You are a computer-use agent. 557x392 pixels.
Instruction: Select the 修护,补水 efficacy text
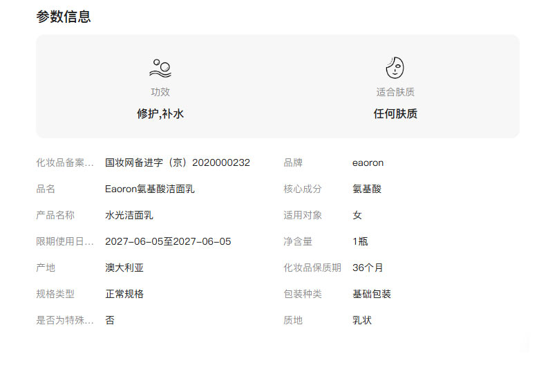click(160, 114)
